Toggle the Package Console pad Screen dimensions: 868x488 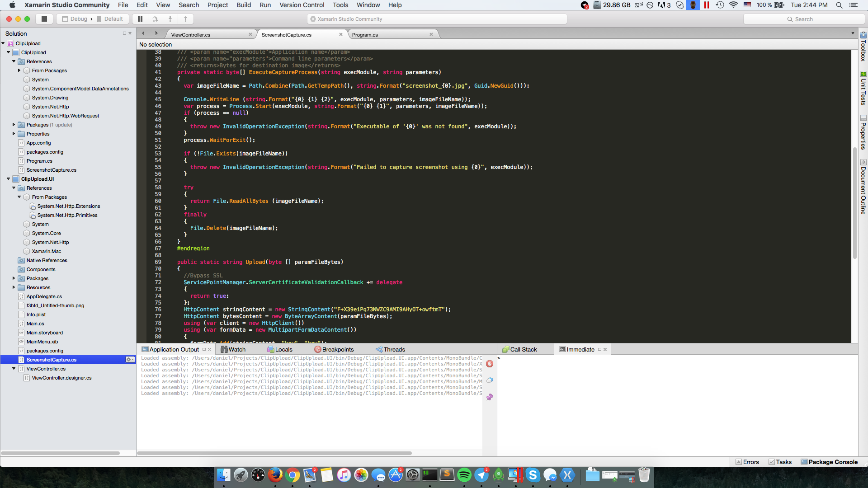point(829,462)
